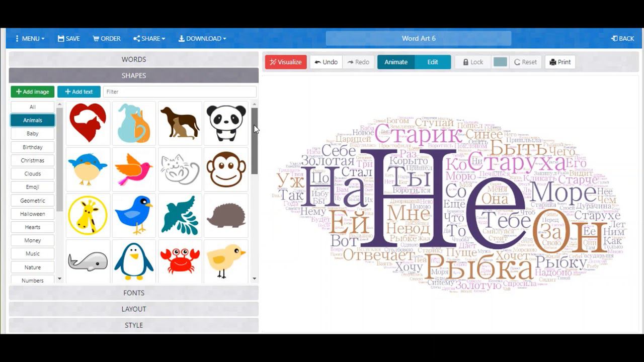The width and height of the screenshot is (644, 362).
Task: Open the blue-gray color swatch
Action: 500,62
